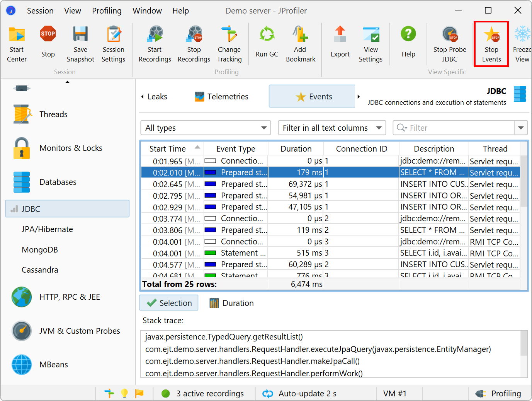Select the row starting at 0:02.645
Image resolution: width=532 pixels, height=401 pixels.
(x=330, y=184)
